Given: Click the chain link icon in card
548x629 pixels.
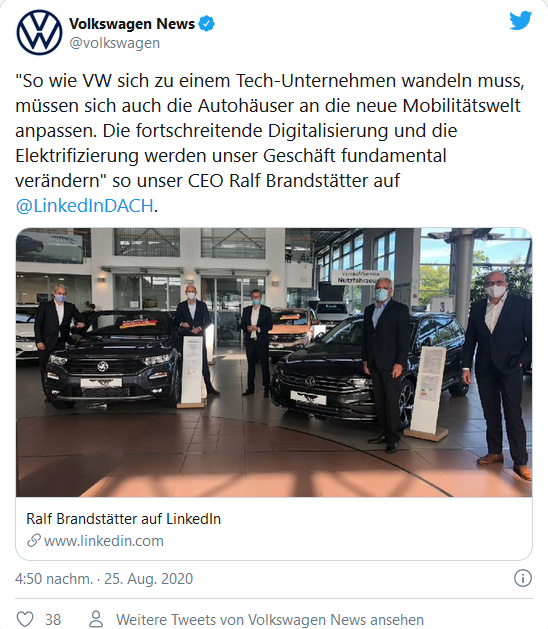Looking at the screenshot, I should click(x=34, y=540).
